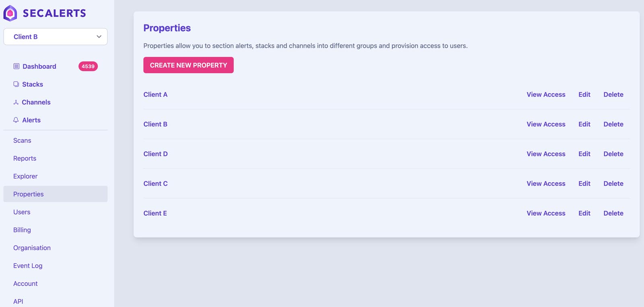Open the Client C property

pos(155,183)
